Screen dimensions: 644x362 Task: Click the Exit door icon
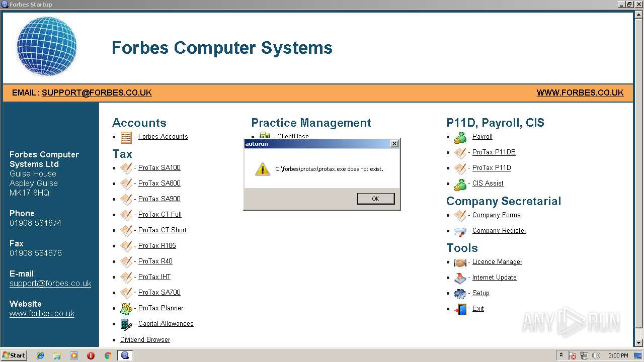[x=460, y=309]
